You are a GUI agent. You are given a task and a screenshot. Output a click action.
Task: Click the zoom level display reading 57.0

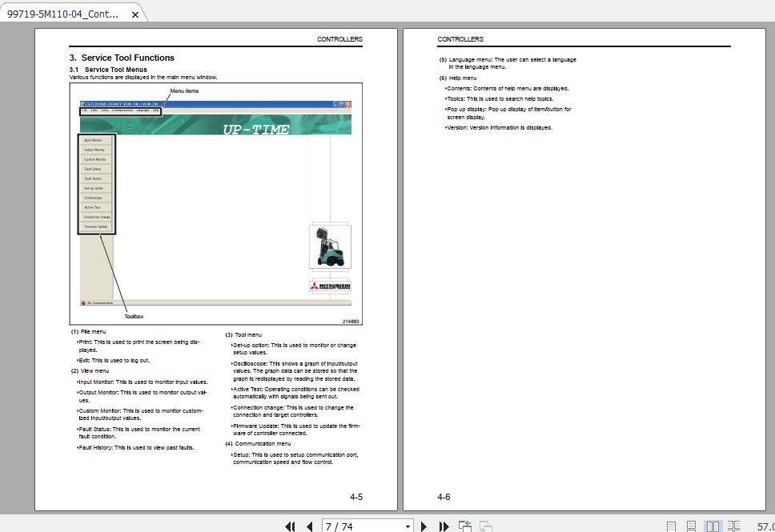(766, 526)
